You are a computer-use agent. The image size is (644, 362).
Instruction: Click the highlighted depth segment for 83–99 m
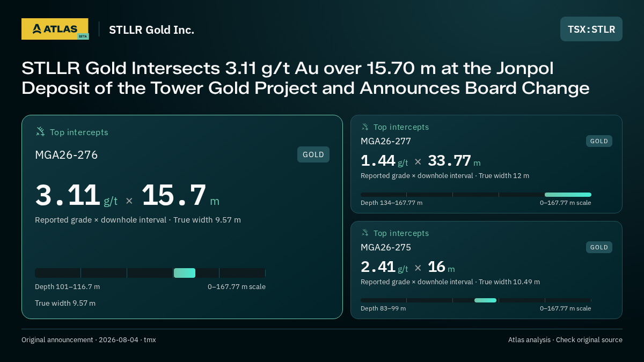(485, 300)
